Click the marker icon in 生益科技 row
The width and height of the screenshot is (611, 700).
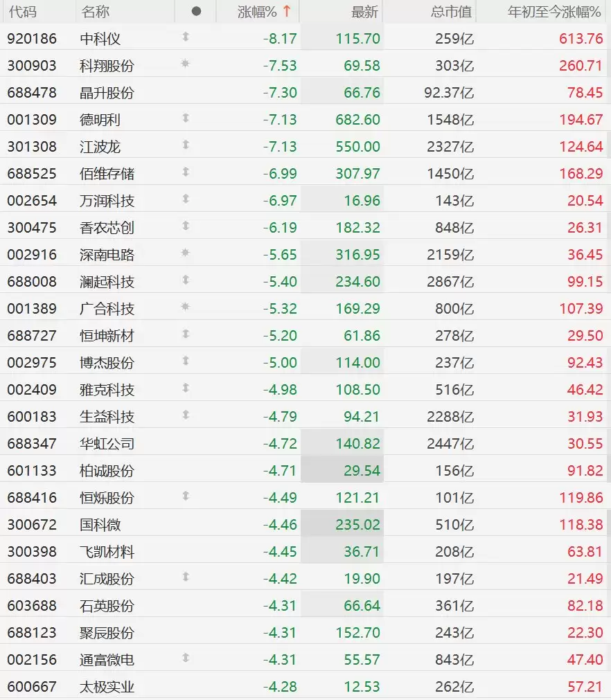tap(186, 415)
